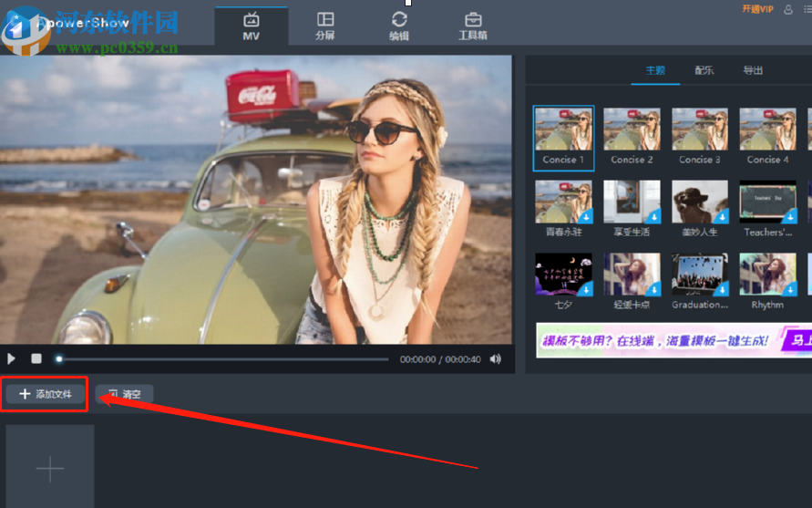Select the 主题 theme tab
812x508 pixels.
[x=655, y=70]
